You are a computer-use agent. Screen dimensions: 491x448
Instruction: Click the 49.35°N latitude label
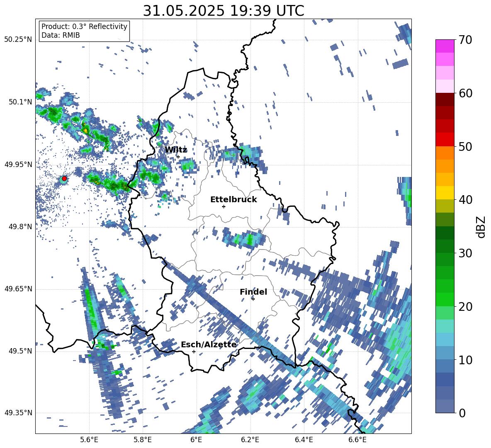[x=18, y=413]
